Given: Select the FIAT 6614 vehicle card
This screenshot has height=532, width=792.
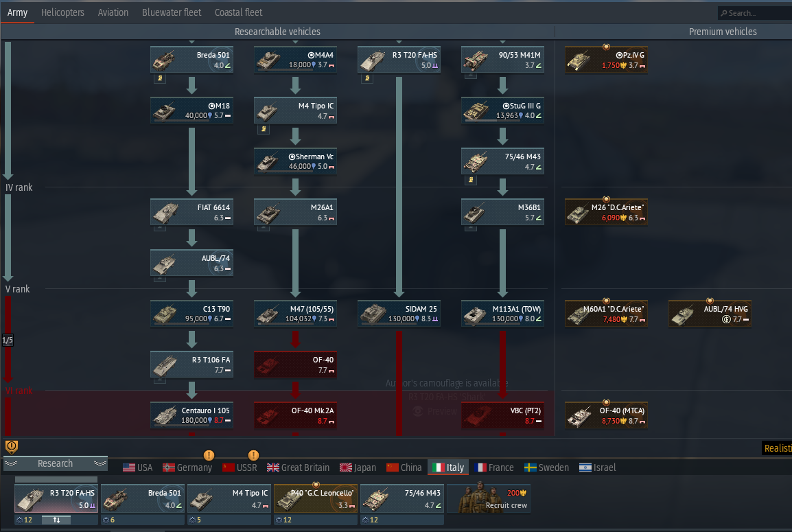Looking at the screenshot, I should click(192, 212).
